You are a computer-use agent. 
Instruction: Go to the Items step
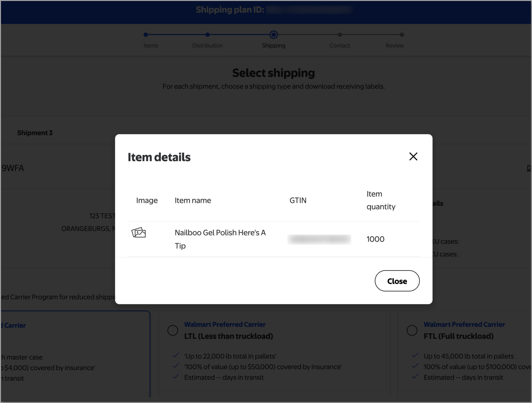[x=151, y=45]
